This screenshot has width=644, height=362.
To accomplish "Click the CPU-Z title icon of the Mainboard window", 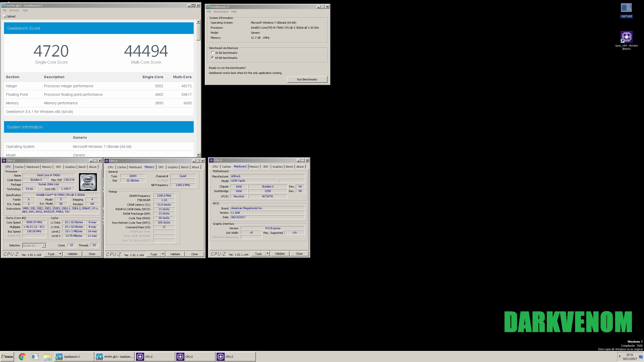I will (x=211, y=160).
